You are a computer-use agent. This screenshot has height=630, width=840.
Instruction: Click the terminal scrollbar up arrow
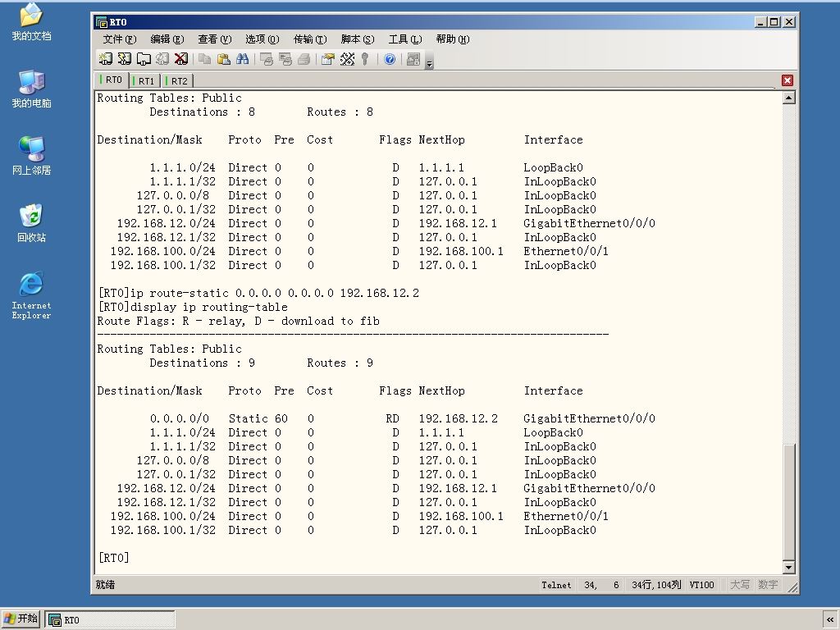coord(788,98)
